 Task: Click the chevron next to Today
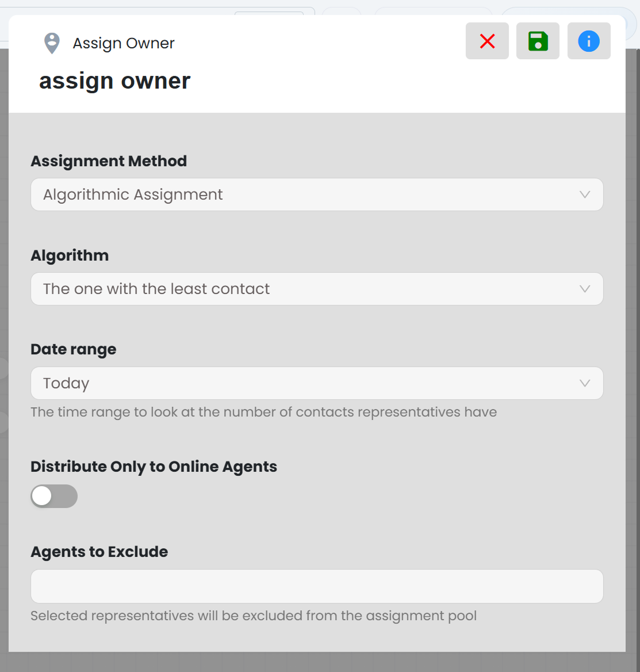[585, 383]
